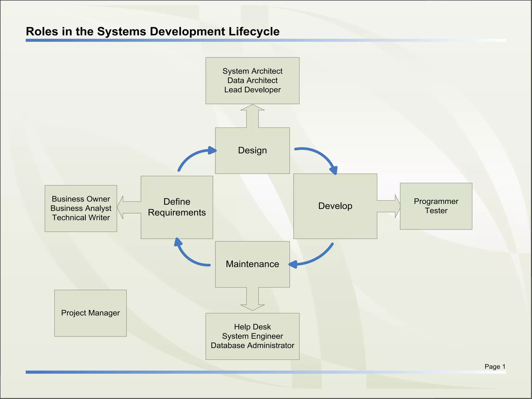Select the Design box
532x399 pixels.
click(x=252, y=150)
